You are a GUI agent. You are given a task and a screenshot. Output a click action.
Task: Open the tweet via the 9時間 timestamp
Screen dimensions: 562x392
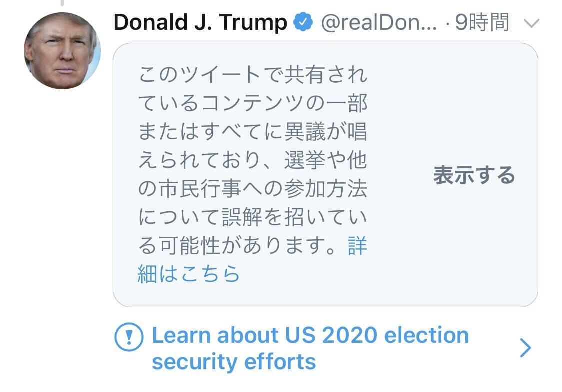(x=482, y=23)
